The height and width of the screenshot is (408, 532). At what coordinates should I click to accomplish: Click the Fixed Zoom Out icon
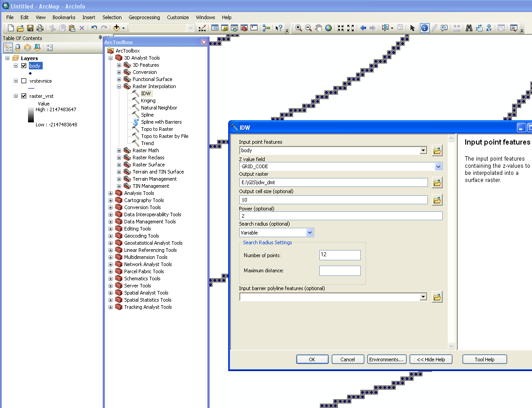(x=351, y=28)
